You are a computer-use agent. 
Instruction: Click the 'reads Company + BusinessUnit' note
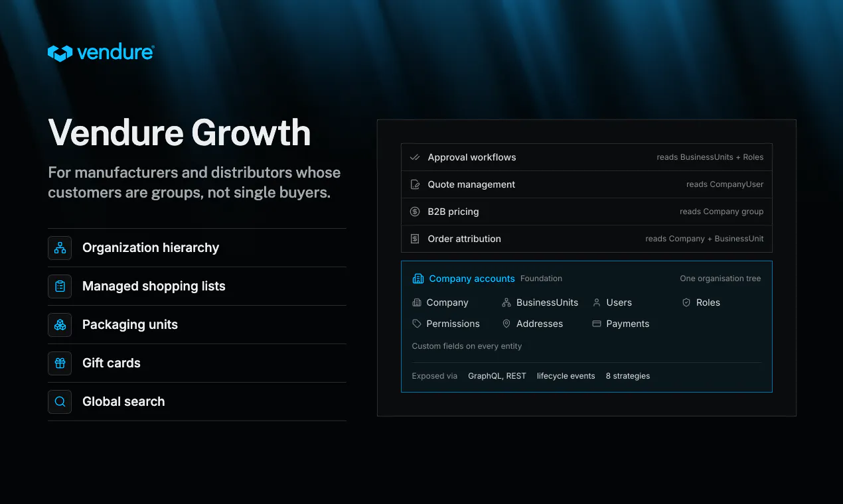click(x=704, y=239)
